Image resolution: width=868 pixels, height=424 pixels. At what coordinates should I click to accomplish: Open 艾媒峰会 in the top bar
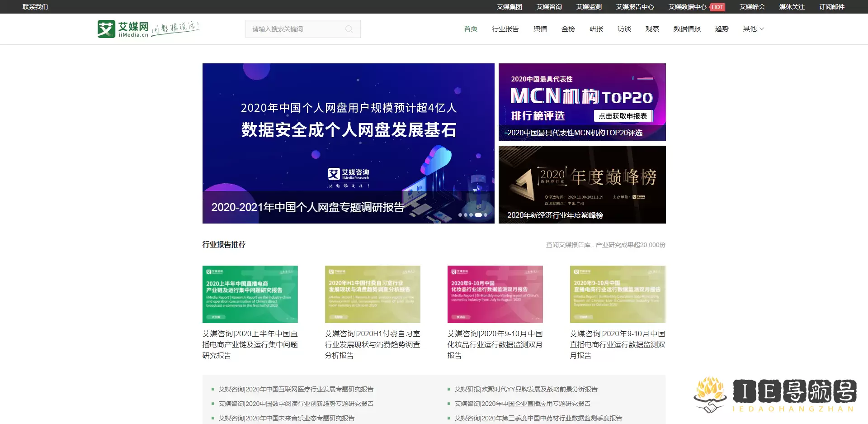(x=752, y=7)
